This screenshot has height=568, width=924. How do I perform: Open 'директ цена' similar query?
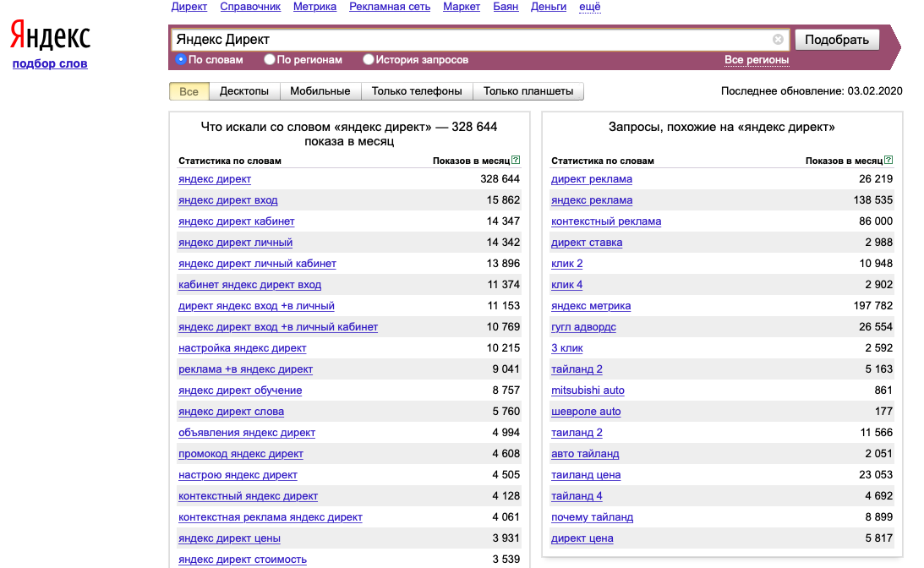(582, 538)
